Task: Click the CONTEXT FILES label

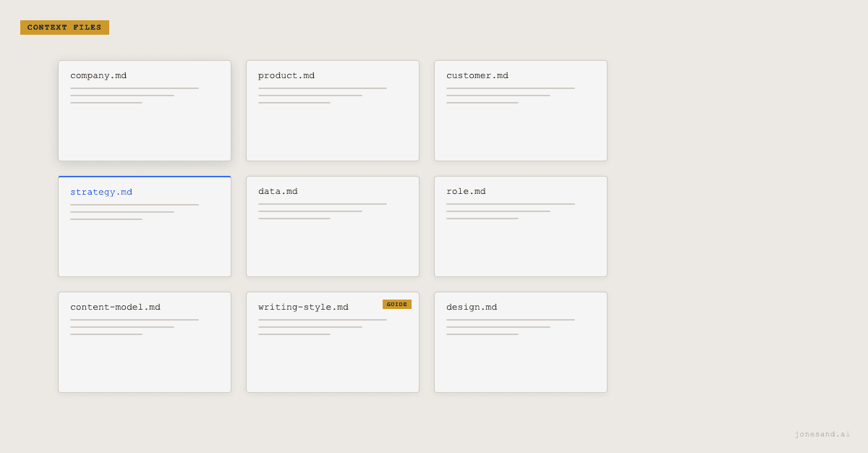Action: coord(64,27)
